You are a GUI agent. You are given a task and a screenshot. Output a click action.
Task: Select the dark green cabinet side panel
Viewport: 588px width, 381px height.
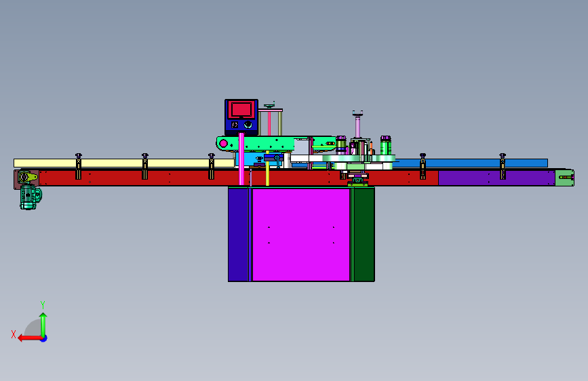(364, 235)
